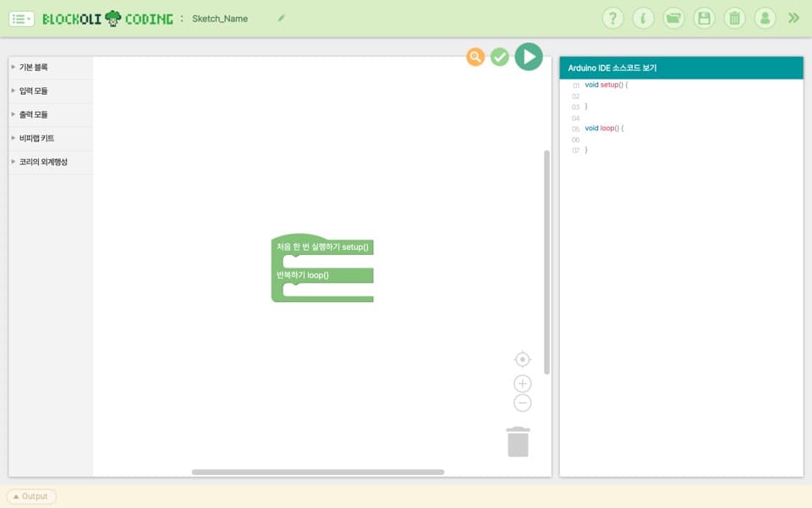Center workspace with crosshair target icon
812x508 pixels.
tap(523, 359)
